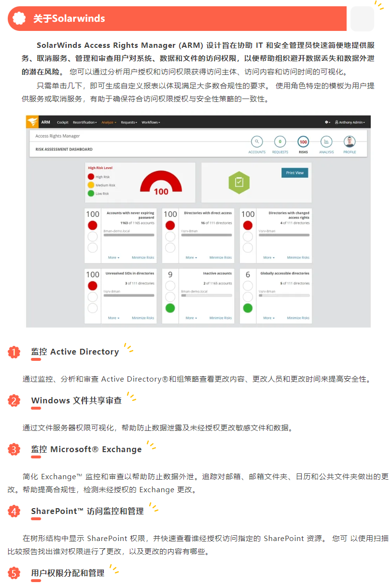Open the Workflows menu

coord(151,123)
